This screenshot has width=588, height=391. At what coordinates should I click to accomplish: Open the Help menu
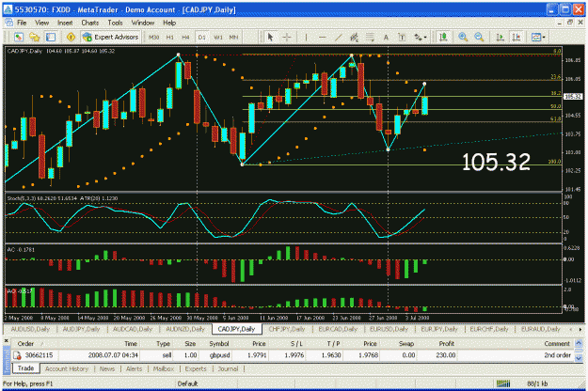click(x=169, y=23)
